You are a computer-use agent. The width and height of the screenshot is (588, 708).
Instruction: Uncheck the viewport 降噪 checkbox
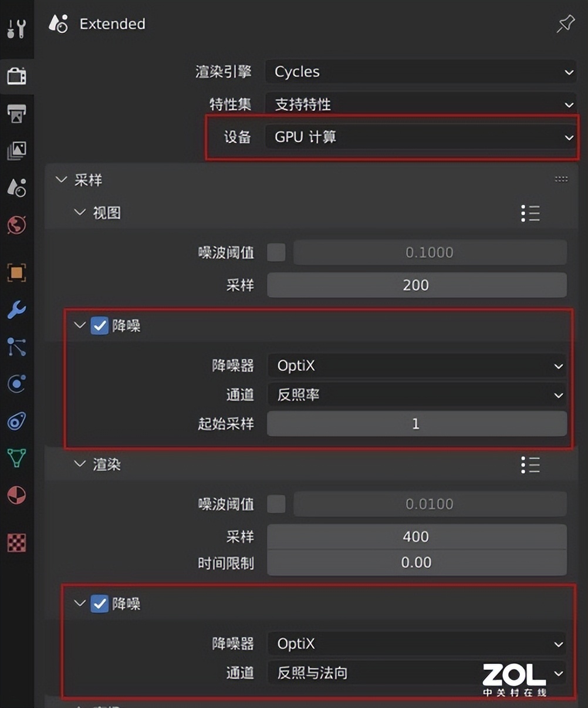pos(99,326)
